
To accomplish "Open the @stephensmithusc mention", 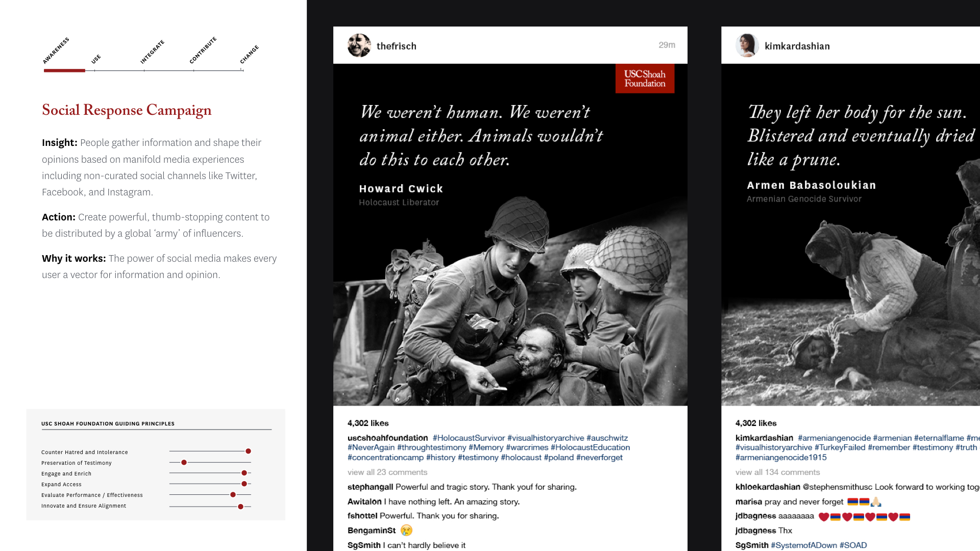I will (x=838, y=487).
